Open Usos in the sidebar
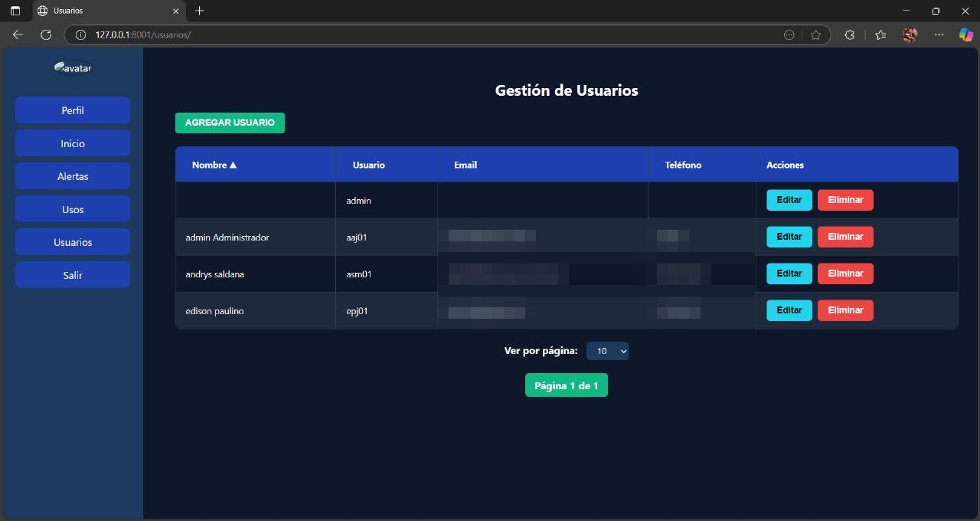Viewport: 980px width, 521px height. tap(73, 209)
